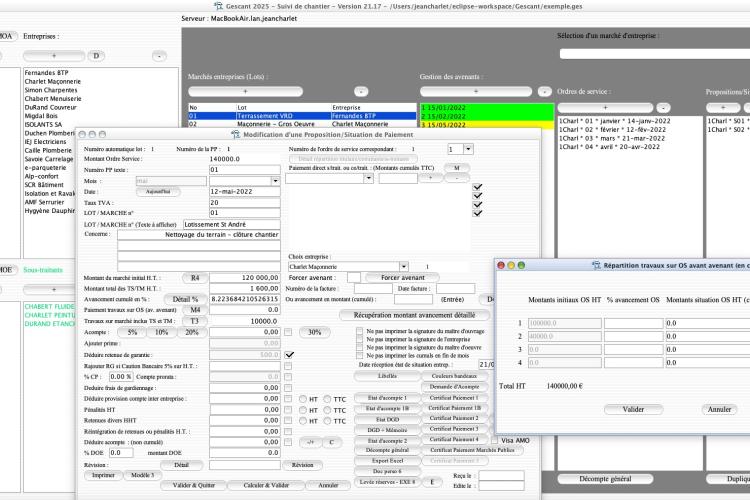
Task: Check Ne pas imprimer signature du maître d'oeuvre
Action: click(359, 347)
